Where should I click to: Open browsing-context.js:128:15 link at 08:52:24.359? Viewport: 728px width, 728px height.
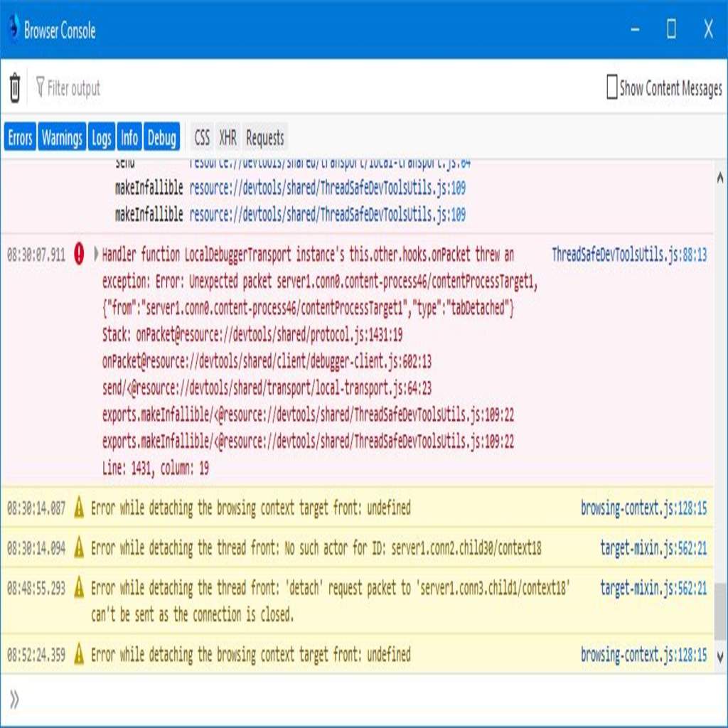643,655
